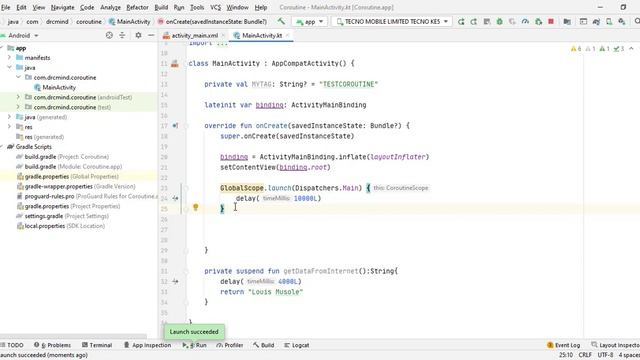The width and height of the screenshot is (640, 360).
Task: Click the Select Opened File target icon
Action: [x=109, y=36]
